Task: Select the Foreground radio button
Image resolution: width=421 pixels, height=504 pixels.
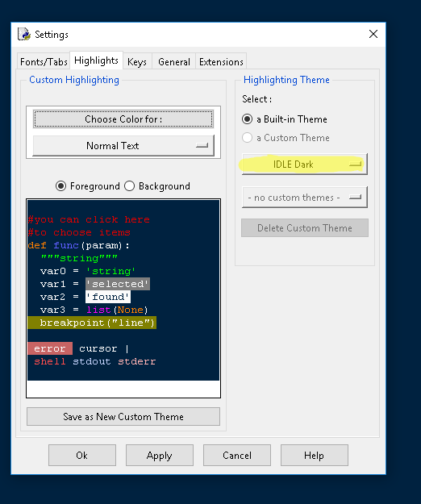Action: 60,186
